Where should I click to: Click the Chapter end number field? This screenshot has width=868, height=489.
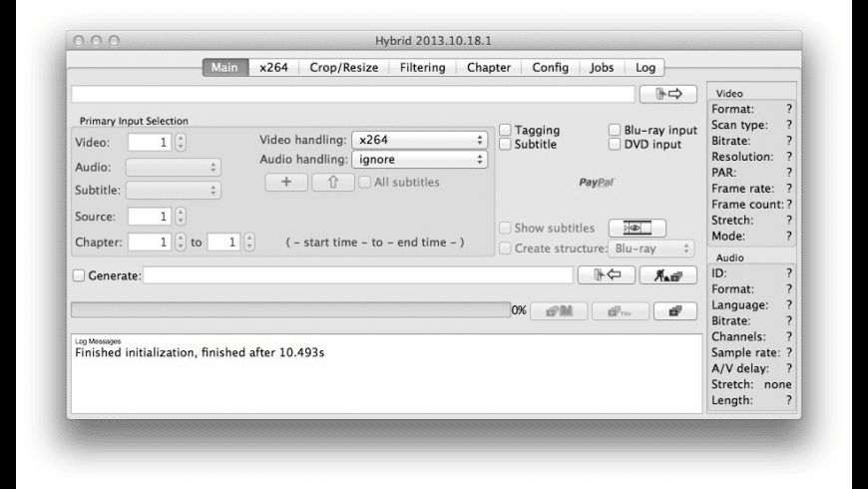[223, 243]
